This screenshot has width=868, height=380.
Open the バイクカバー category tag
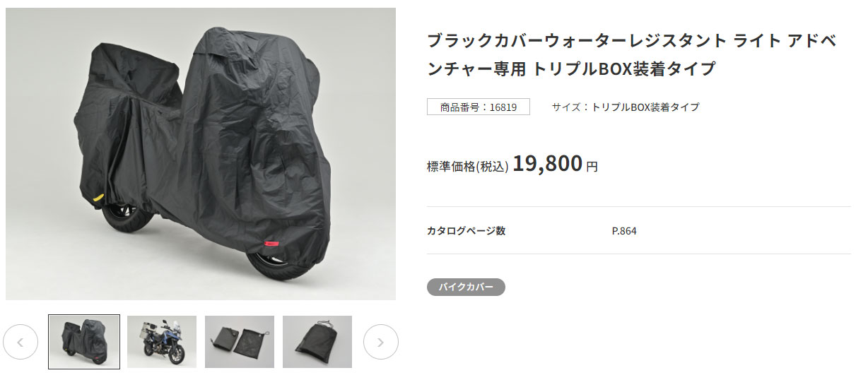pos(466,287)
